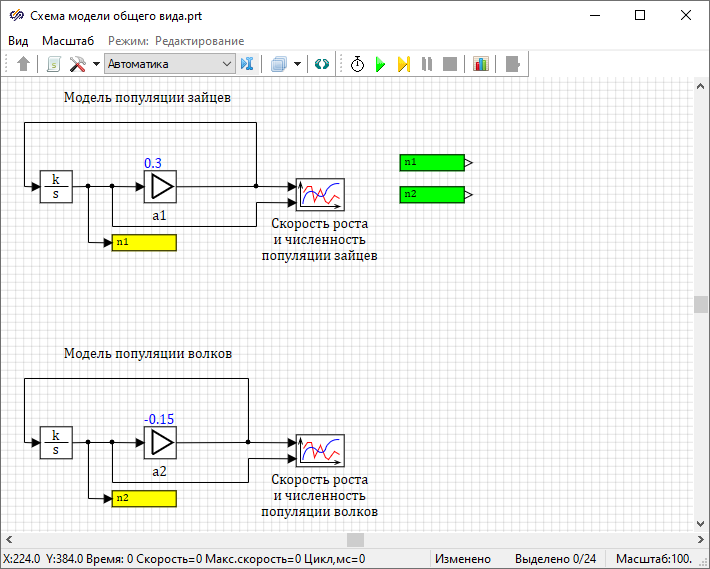Open the script page icon
Screen dimensions: 710x569
click(53, 64)
